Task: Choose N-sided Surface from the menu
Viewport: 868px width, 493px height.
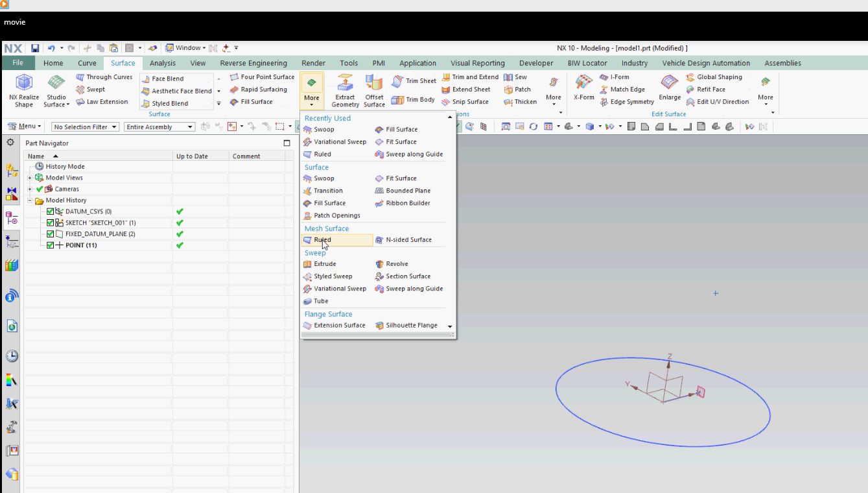Action: (408, 240)
